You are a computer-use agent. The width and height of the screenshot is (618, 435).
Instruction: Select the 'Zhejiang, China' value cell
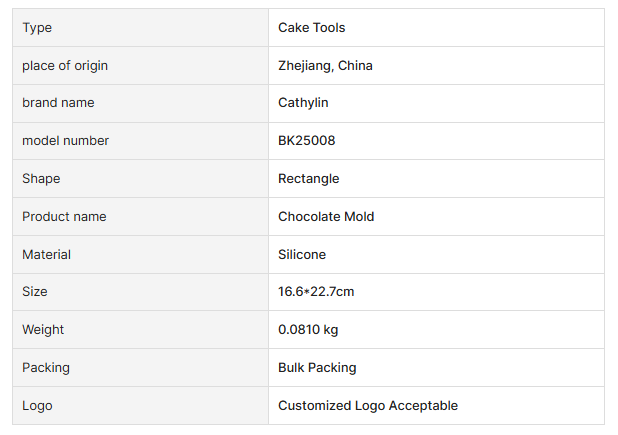click(325, 66)
